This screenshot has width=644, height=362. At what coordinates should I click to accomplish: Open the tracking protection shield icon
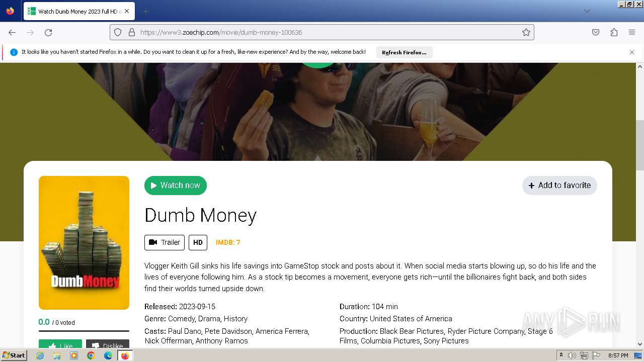point(118,32)
